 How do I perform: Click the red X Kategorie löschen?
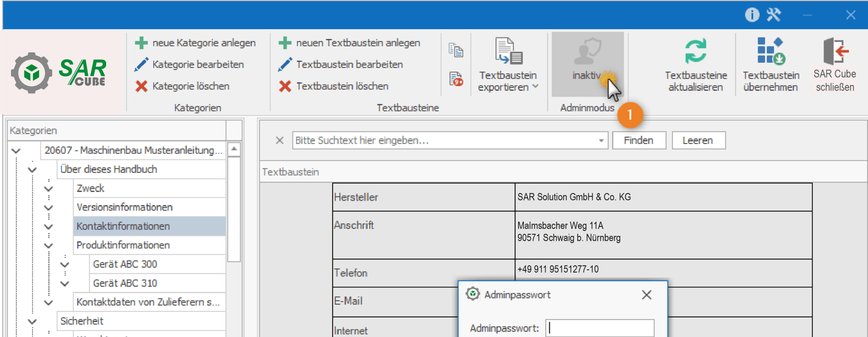pos(142,86)
